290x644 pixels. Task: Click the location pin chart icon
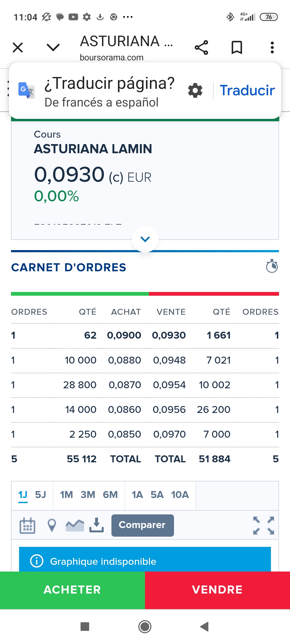pyautogui.click(x=52, y=525)
